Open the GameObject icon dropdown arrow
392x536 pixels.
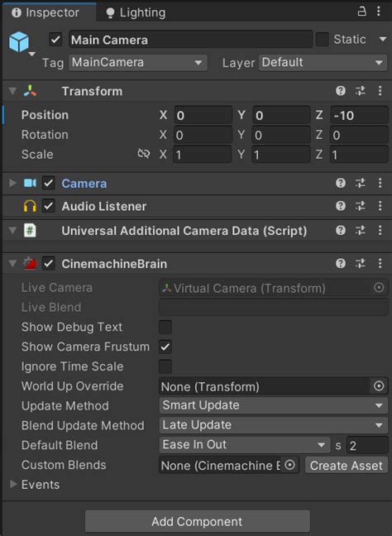click(31, 54)
